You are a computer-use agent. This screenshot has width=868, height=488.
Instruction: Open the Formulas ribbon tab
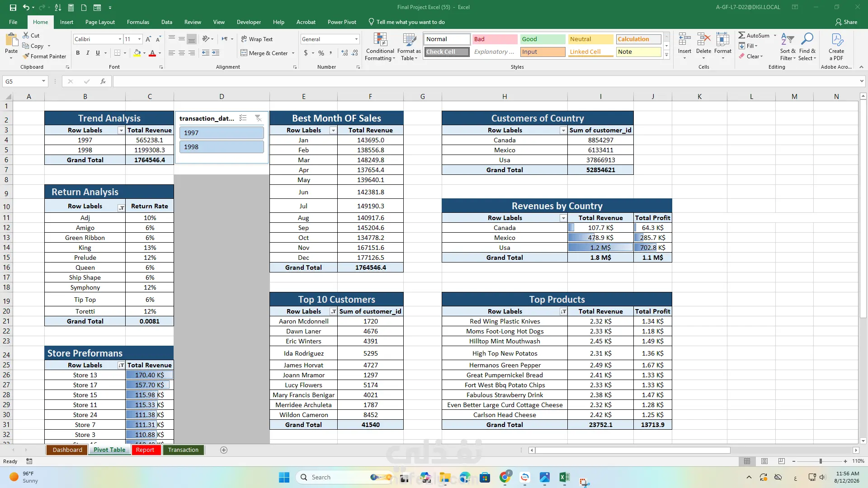(x=138, y=22)
